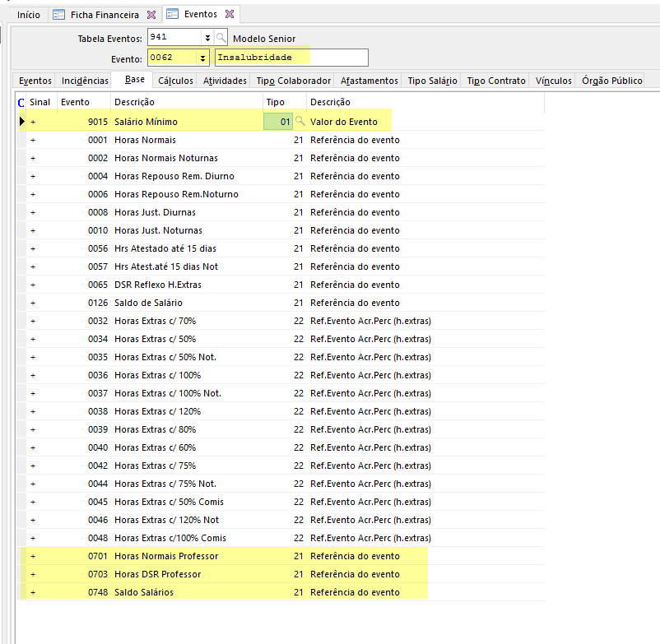Screen dimensions: 660x644
Task: Click the Ficha Financeira tab icon
Action: tap(58, 15)
